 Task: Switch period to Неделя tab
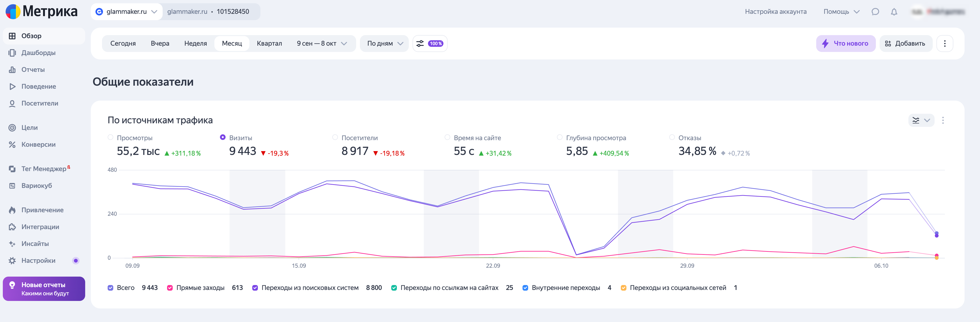(x=195, y=43)
